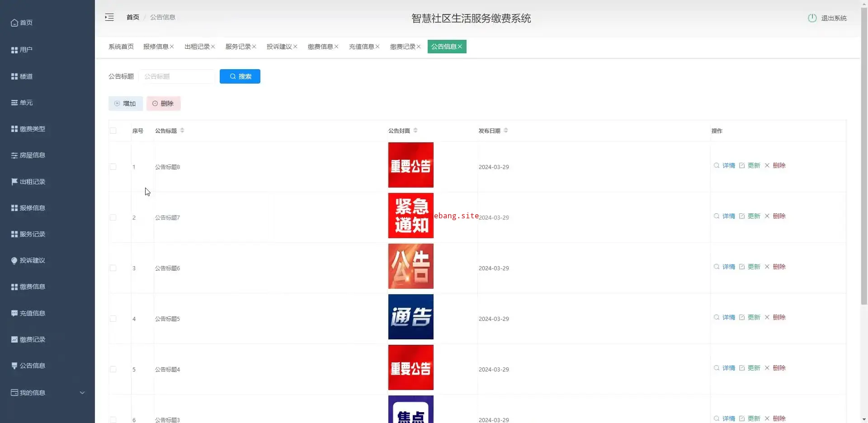Image resolution: width=868 pixels, height=423 pixels.
Task: Open 充值信息 in the sidebar
Action: 32,313
